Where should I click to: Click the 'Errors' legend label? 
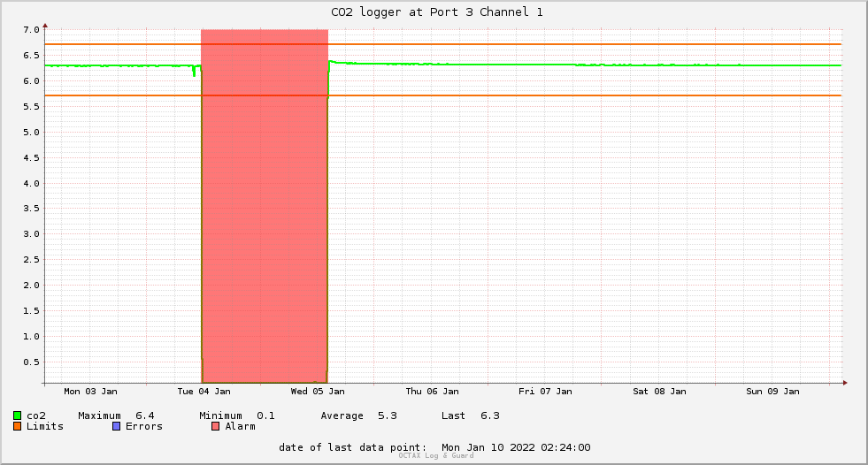pos(144,426)
